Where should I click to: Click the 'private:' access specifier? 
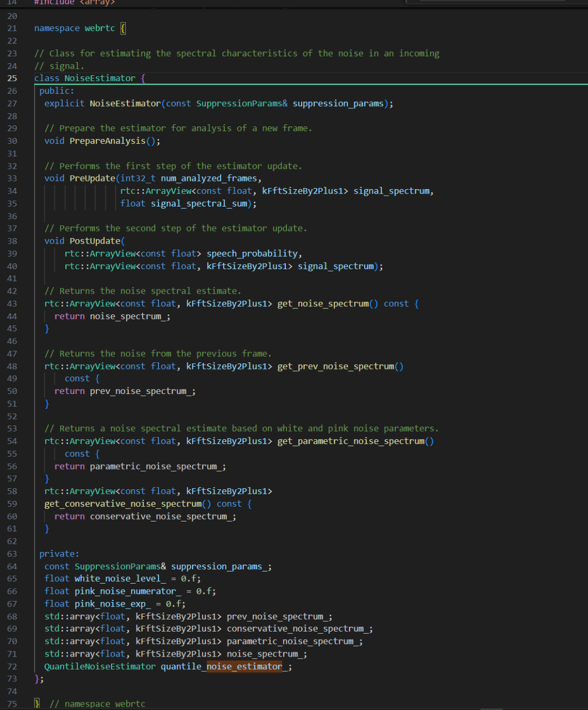coord(59,554)
